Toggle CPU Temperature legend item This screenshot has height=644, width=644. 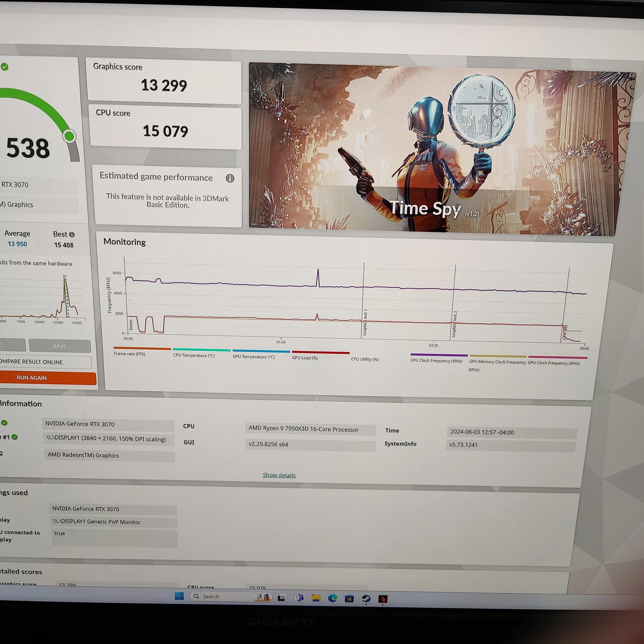pyautogui.click(x=201, y=353)
